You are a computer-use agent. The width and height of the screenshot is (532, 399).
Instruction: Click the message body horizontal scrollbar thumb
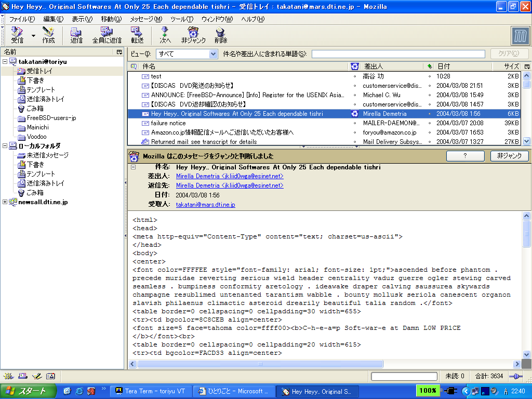[x=260, y=364]
